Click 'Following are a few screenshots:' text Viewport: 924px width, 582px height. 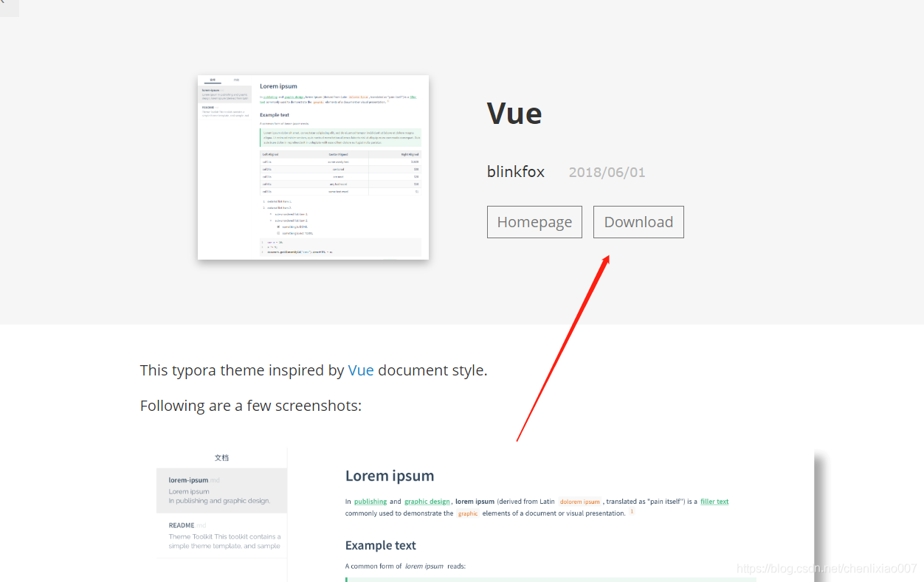click(251, 406)
